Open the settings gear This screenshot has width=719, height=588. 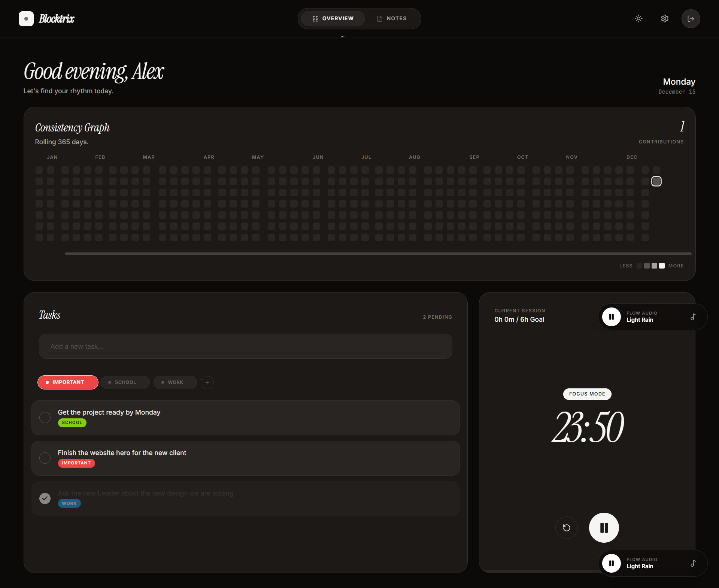[x=665, y=18]
